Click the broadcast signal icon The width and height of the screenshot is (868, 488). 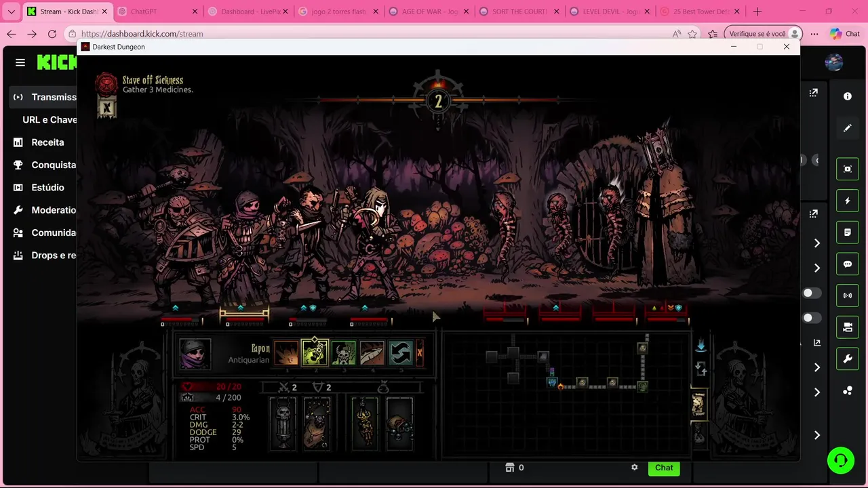pos(848,296)
